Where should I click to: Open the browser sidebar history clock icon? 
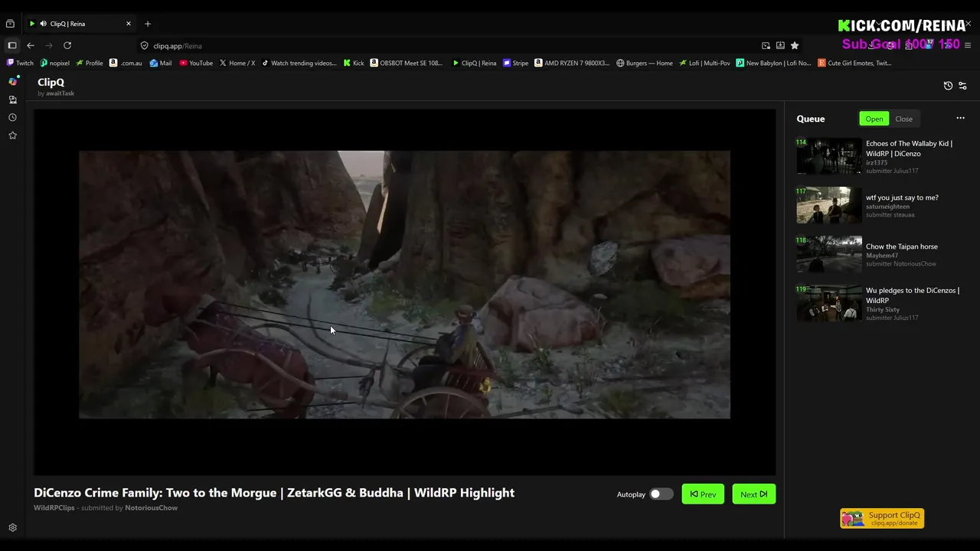(x=12, y=117)
